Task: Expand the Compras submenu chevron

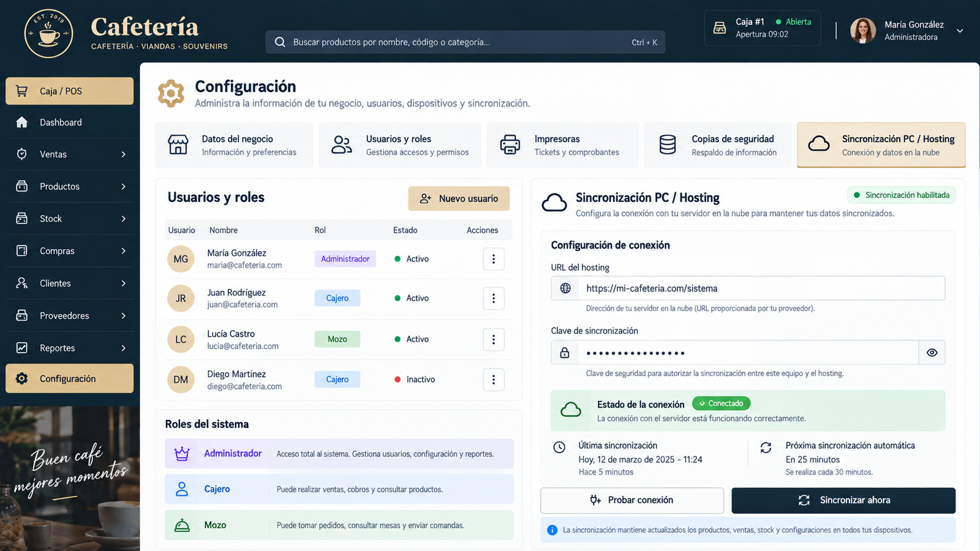Action: coord(123,251)
